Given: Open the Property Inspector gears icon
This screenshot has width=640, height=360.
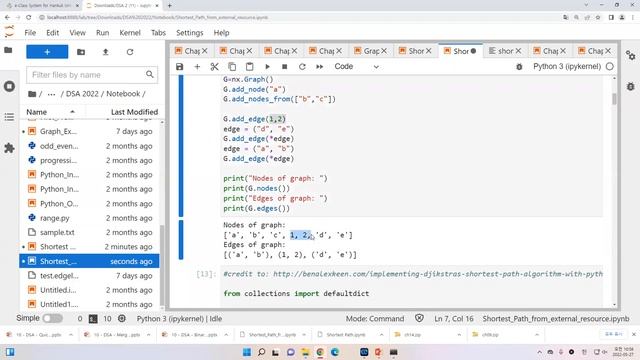Looking at the screenshot, I should 631,55.
